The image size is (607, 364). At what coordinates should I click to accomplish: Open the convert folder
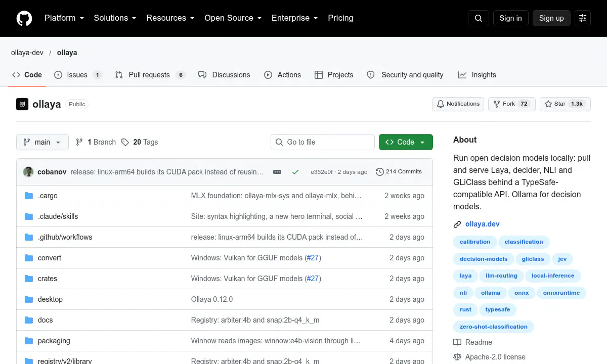[x=50, y=258]
